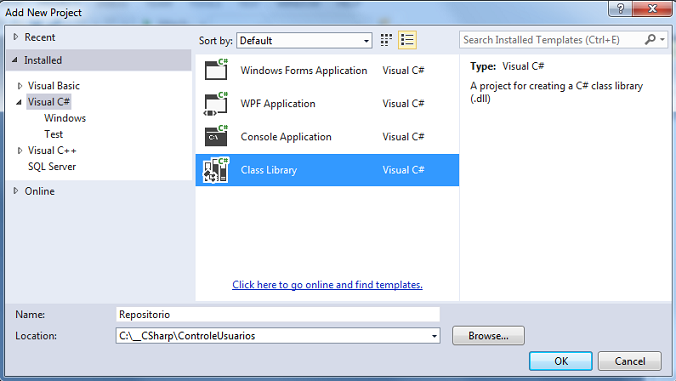Expand the Visual Basic node
This screenshot has width=676, height=381.
click(x=19, y=86)
